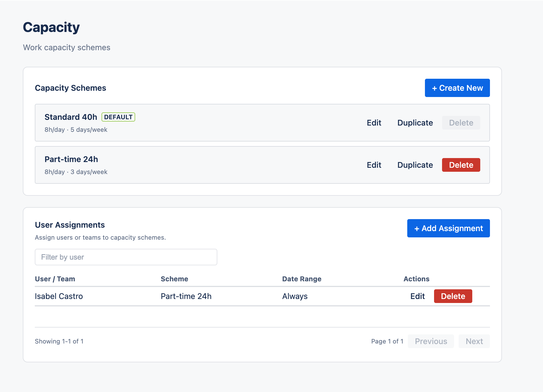Image resolution: width=543 pixels, height=392 pixels.
Task: Click the Part-time 24h scheme title
Action: 71,159
